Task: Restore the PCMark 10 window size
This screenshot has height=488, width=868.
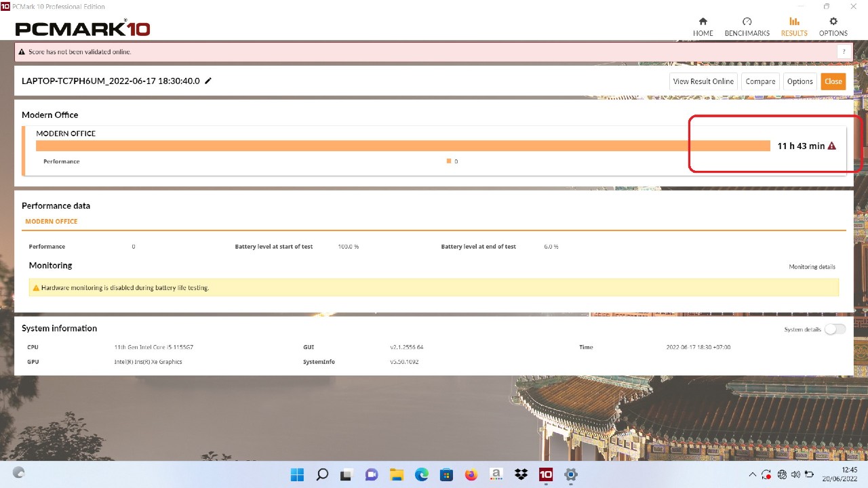Action: [827, 6]
